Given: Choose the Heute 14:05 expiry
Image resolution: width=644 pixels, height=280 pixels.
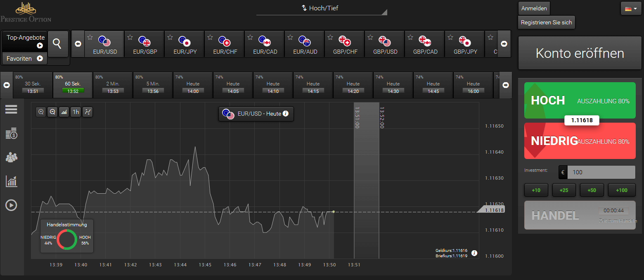Looking at the screenshot, I should [x=233, y=85].
